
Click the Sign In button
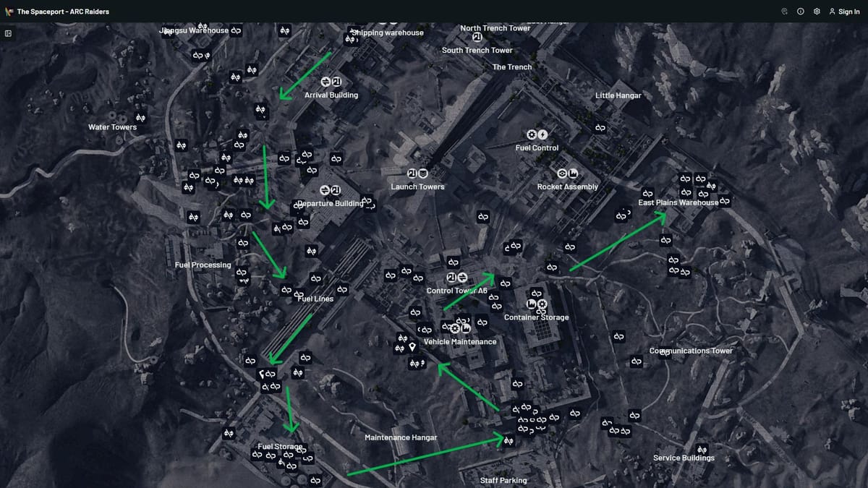pyautogui.click(x=844, y=12)
